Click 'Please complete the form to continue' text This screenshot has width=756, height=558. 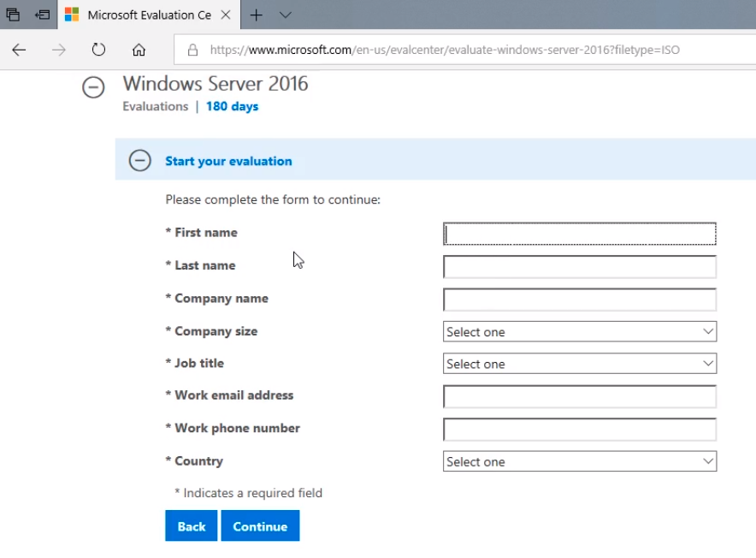point(273,200)
